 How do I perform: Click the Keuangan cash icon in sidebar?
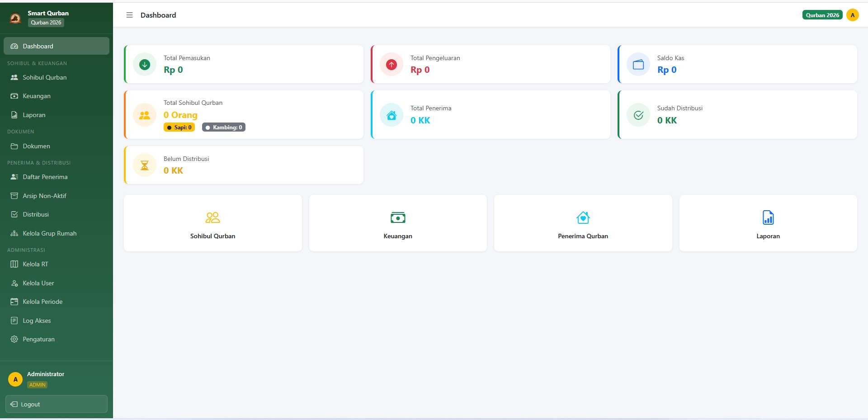(x=14, y=96)
